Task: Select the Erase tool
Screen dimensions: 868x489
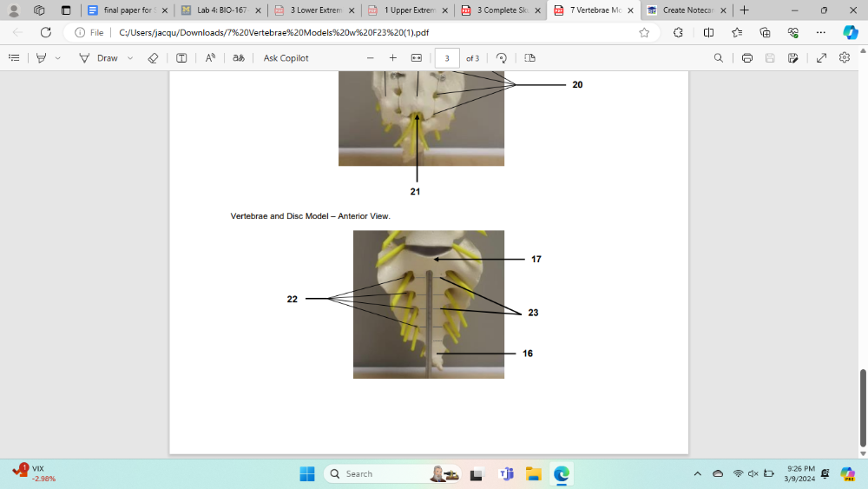Action: [x=153, y=58]
